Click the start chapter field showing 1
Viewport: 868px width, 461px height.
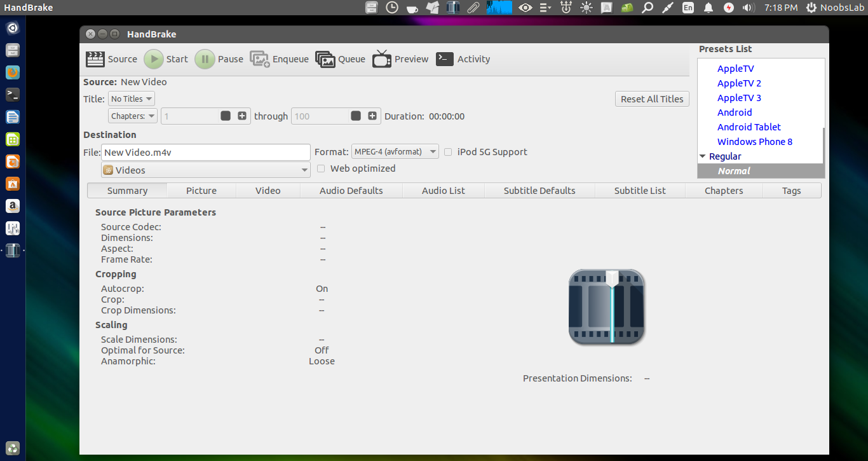click(x=189, y=116)
